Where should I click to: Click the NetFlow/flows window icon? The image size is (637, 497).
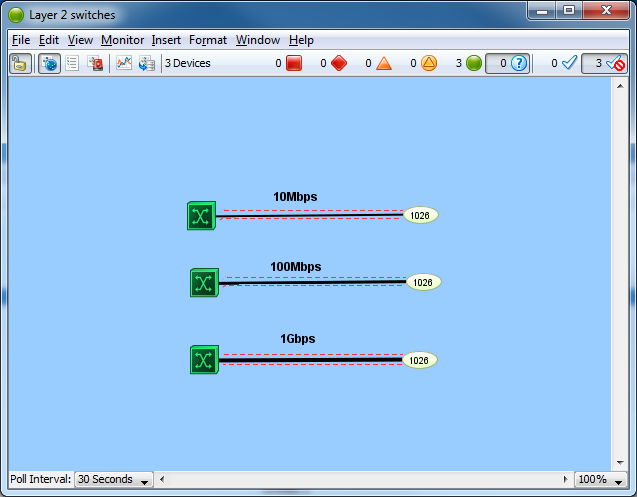[x=147, y=63]
